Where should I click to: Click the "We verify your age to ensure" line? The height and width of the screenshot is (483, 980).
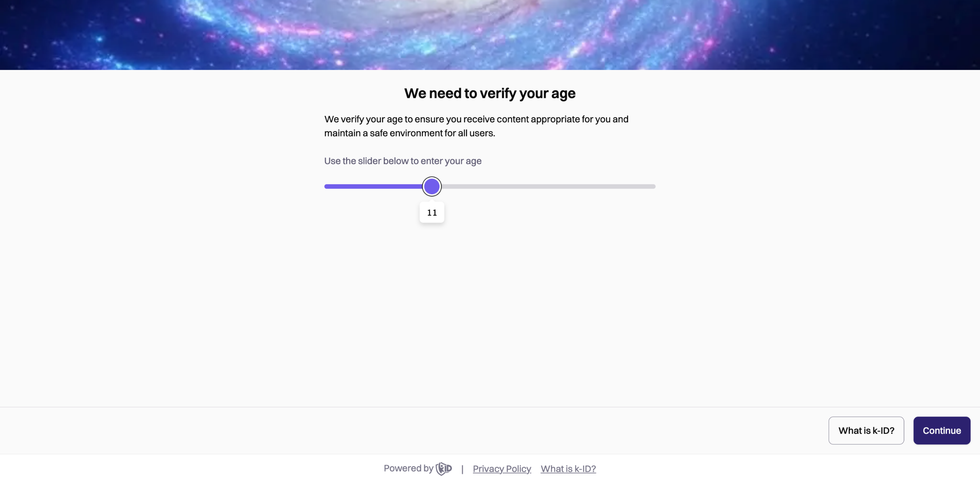[x=476, y=119]
